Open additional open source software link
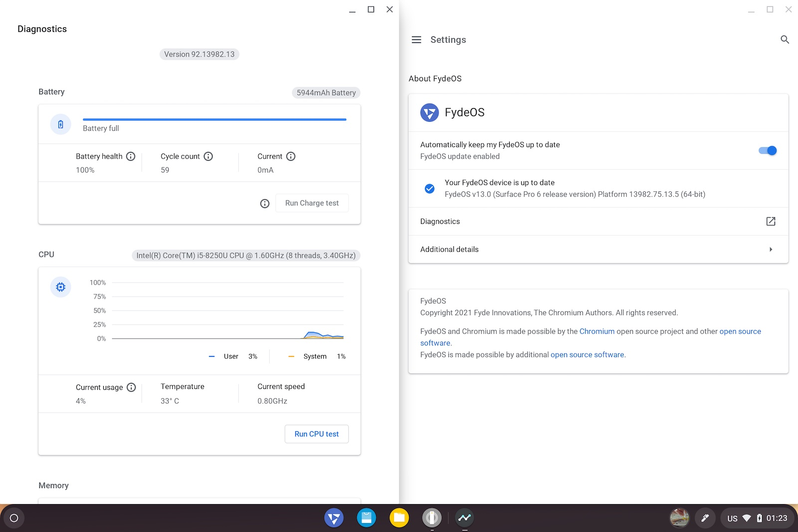The image size is (798, 532). pyautogui.click(x=587, y=355)
